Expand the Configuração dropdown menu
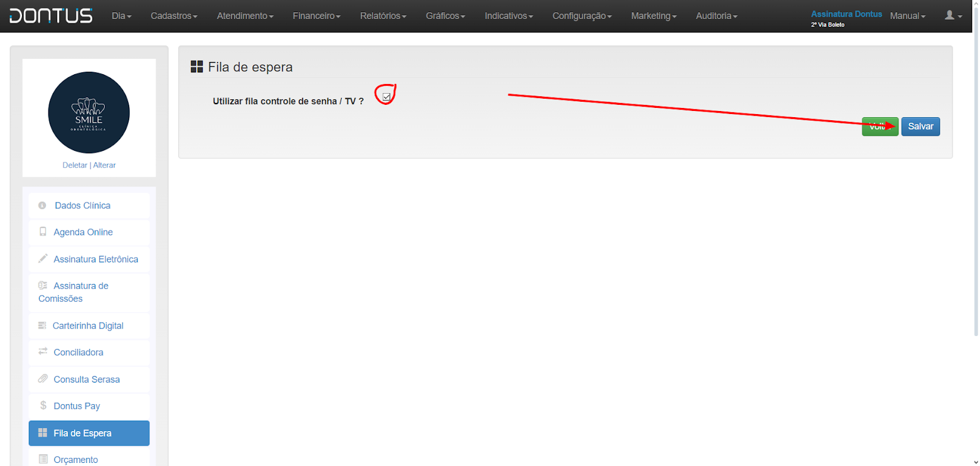This screenshot has width=980, height=466. pos(582,16)
